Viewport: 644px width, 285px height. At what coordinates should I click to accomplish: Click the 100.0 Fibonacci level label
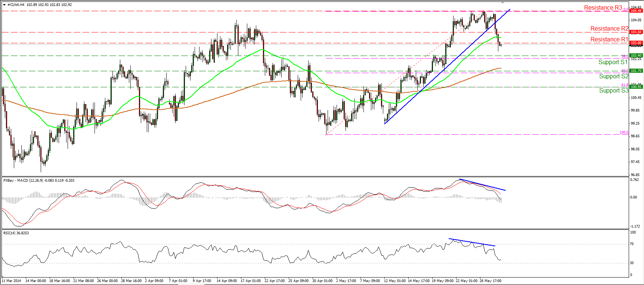[x=624, y=132]
